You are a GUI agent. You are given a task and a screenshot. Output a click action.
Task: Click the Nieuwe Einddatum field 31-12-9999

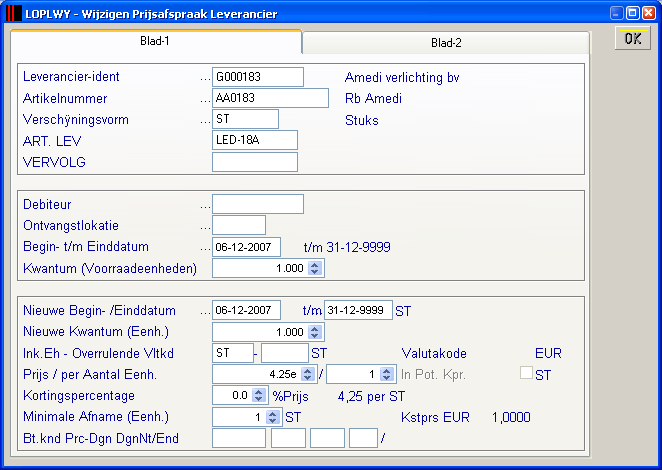(x=358, y=310)
